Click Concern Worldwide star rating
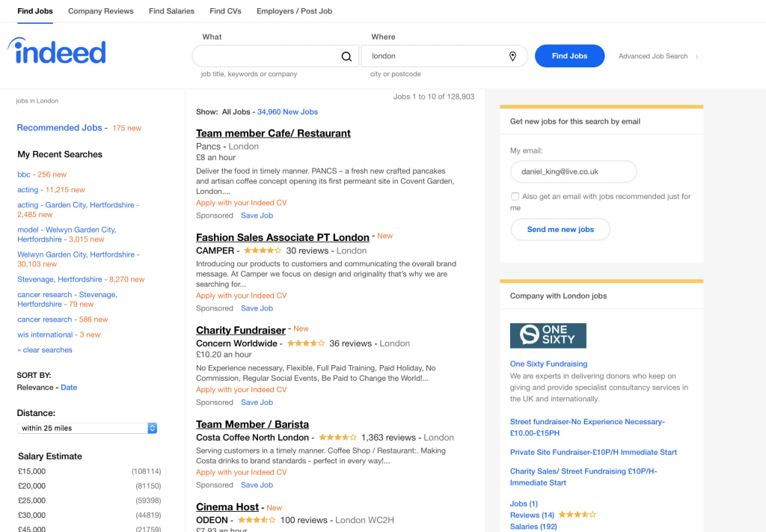Image resolution: width=766 pixels, height=532 pixels. 306,343
